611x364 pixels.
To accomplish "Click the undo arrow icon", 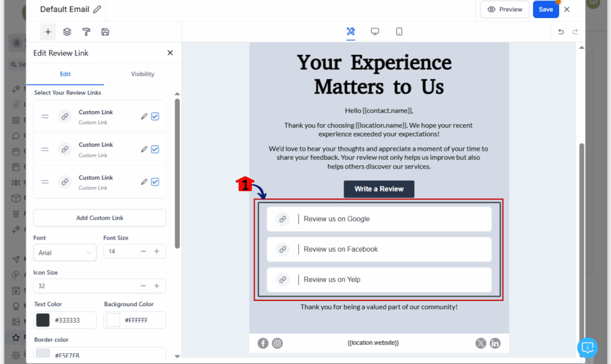I will click(x=560, y=32).
